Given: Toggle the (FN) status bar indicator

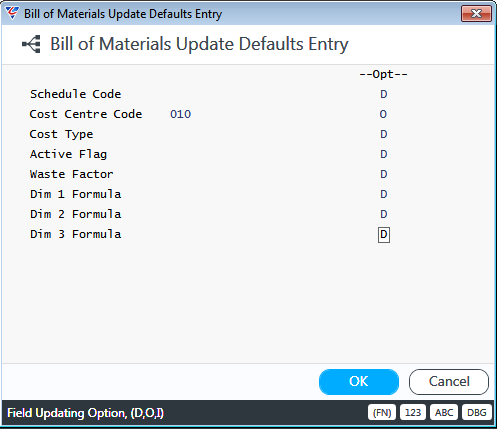Looking at the screenshot, I should click(382, 413).
